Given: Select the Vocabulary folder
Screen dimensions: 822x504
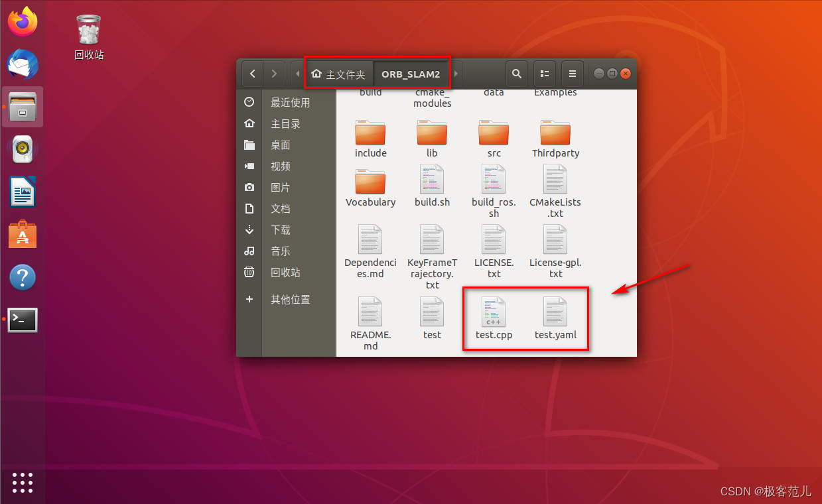Looking at the screenshot, I should [x=370, y=188].
